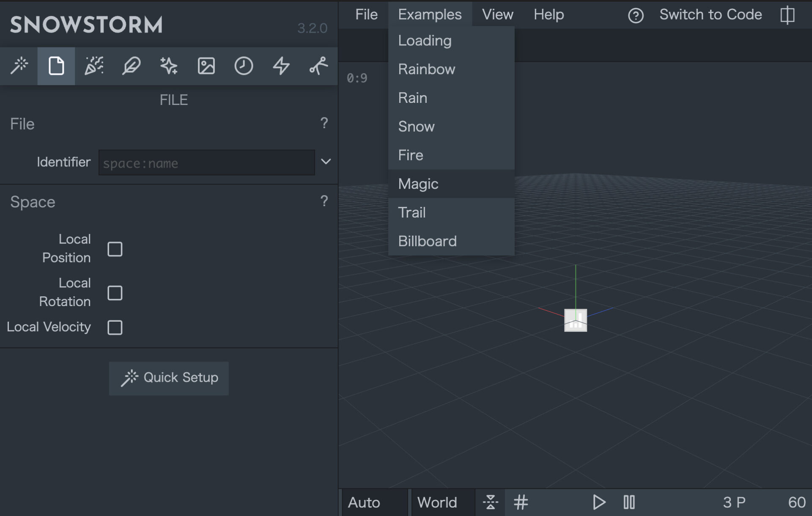Viewport: 812px width, 516px height.
Task: Open the sparkles appearance tab
Action: [169, 66]
